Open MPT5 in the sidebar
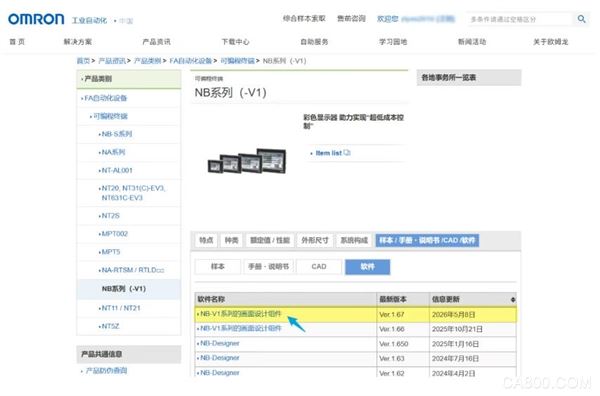The width and height of the screenshot is (600, 396). 111,252
